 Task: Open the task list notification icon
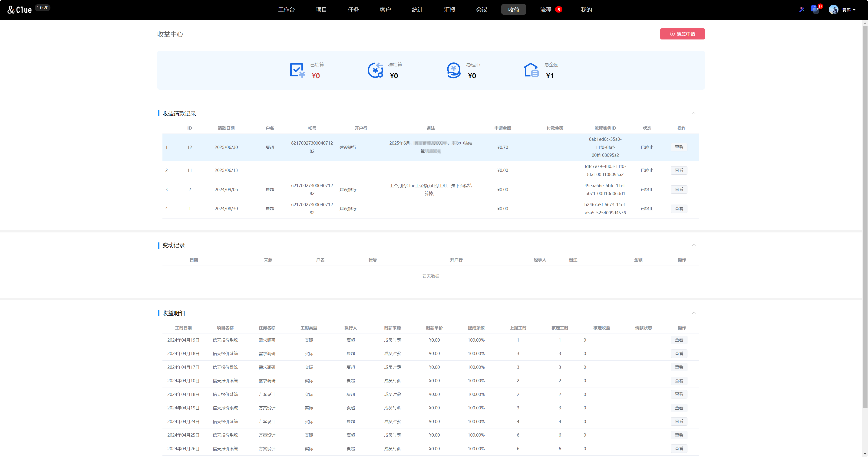tap(815, 10)
